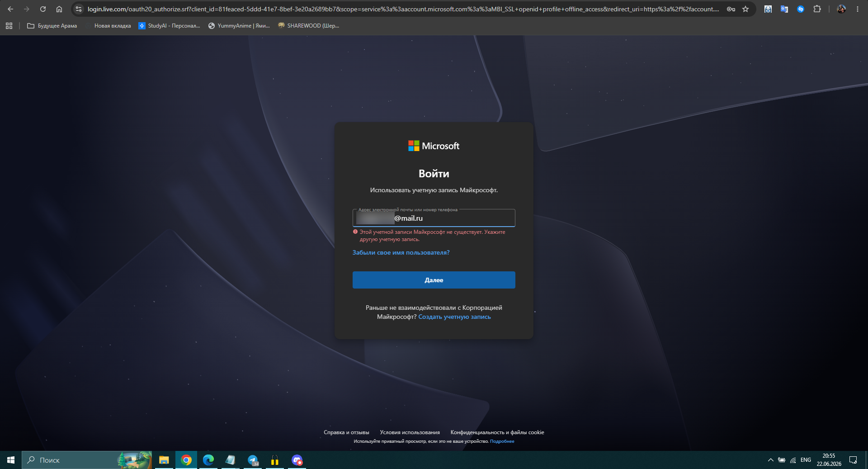This screenshot has height=469, width=868.
Task: Open the Windows notification center
Action: click(x=853, y=460)
